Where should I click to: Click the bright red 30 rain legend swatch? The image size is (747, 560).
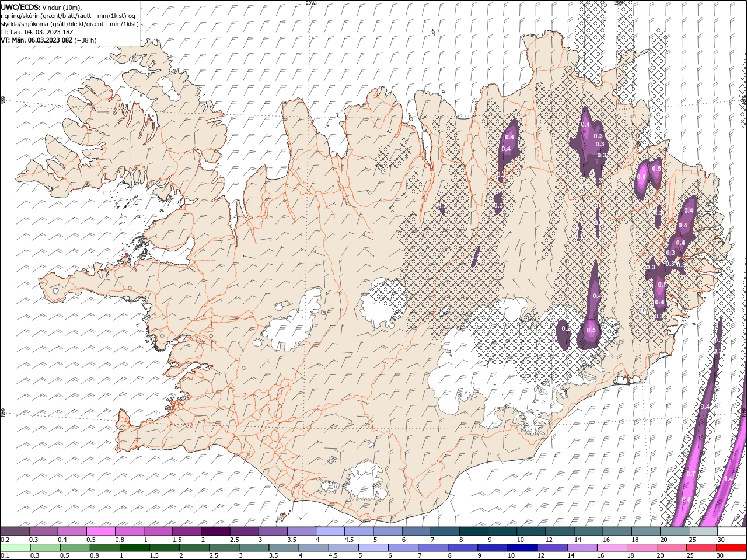point(731,548)
